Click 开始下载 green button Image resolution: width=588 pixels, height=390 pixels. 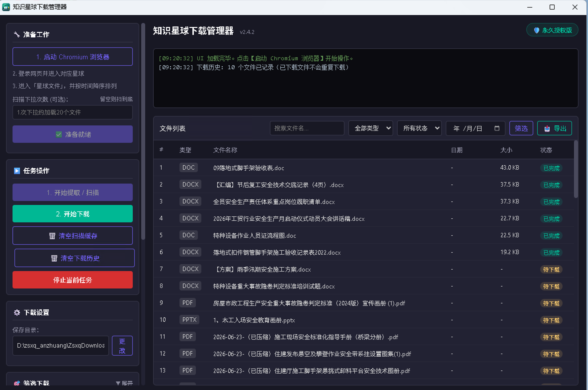pos(73,214)
